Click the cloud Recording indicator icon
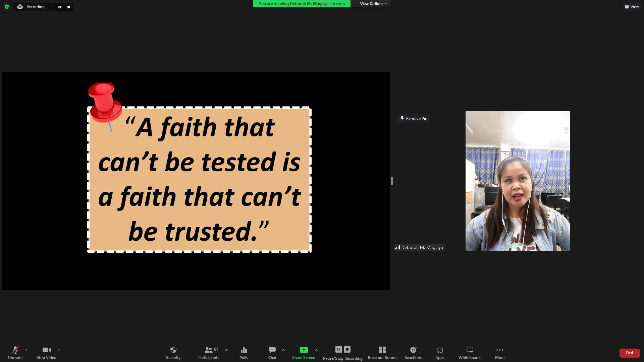 [20, 7]
